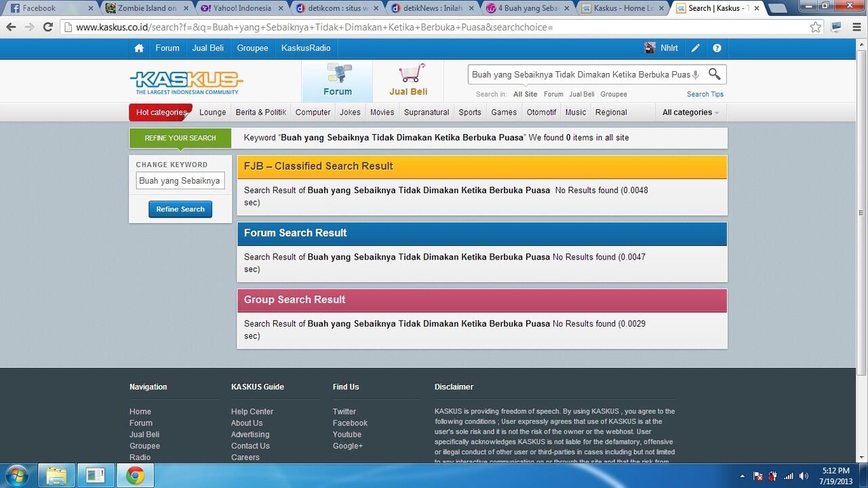Open network signal tray icon
Screen dimensions: 868x488
pyautogui.click(x=789, y=476)
